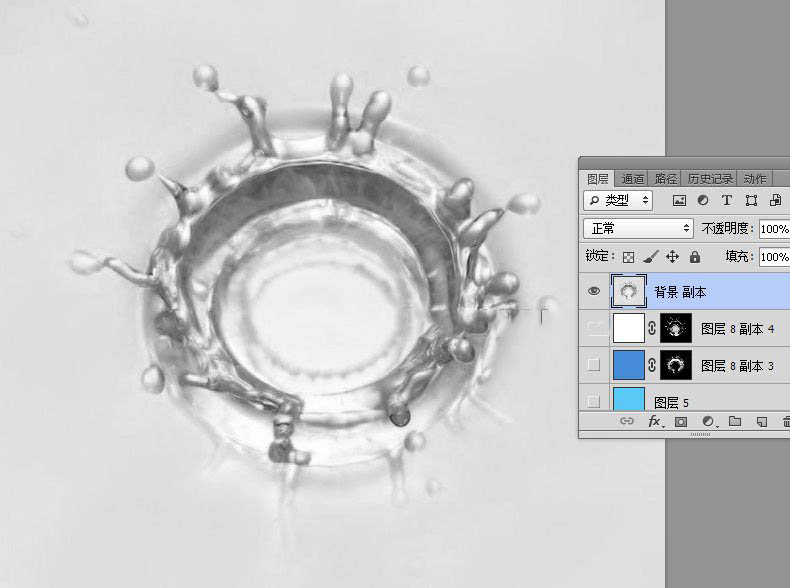Select the layer name 图层 5
Image resolution: width=790 pixels, height=588 pixels.
(x=671, y=403)
